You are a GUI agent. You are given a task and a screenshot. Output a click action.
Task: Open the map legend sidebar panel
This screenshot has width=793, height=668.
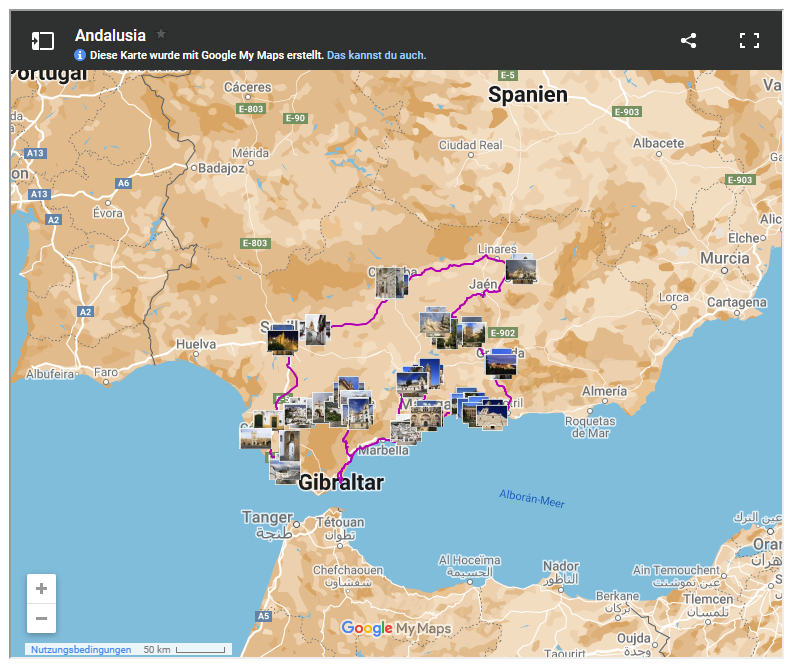click(x=42, y=41)
